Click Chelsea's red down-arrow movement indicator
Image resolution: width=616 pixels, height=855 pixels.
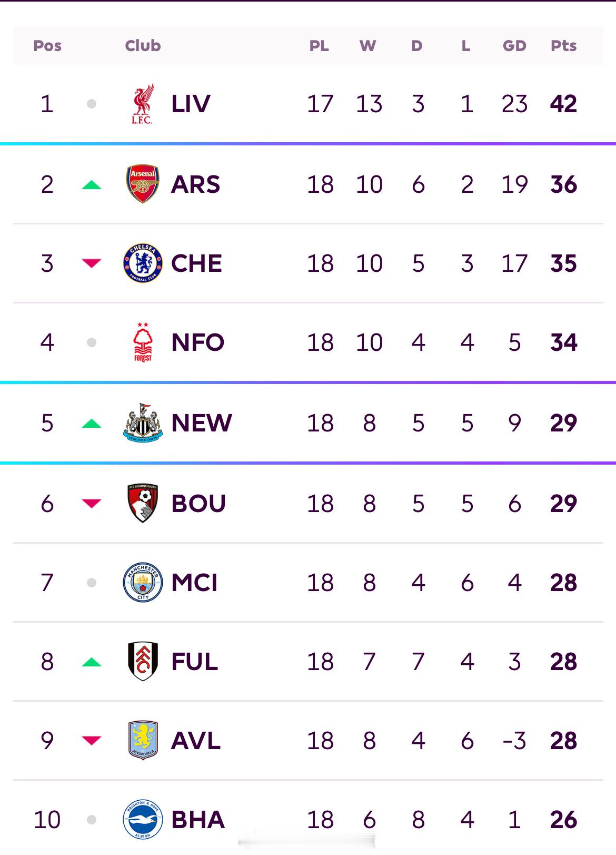click(x=92, y=263)
